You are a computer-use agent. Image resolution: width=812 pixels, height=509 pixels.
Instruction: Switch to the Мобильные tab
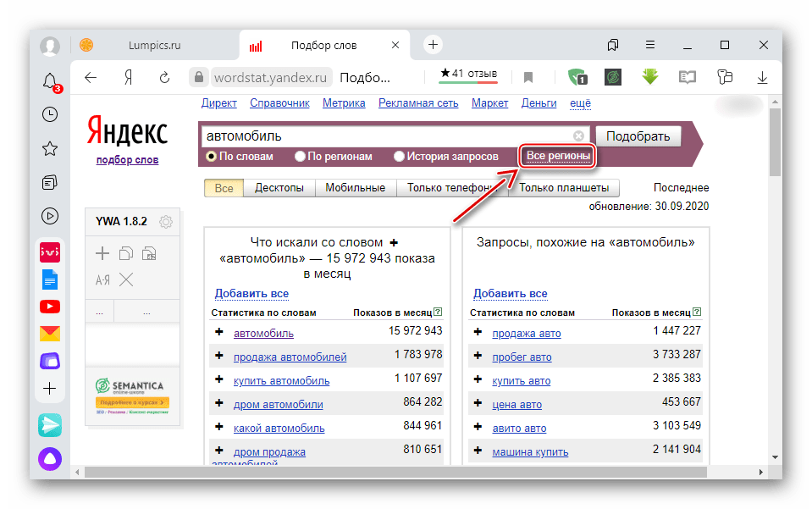pos(356,187)
